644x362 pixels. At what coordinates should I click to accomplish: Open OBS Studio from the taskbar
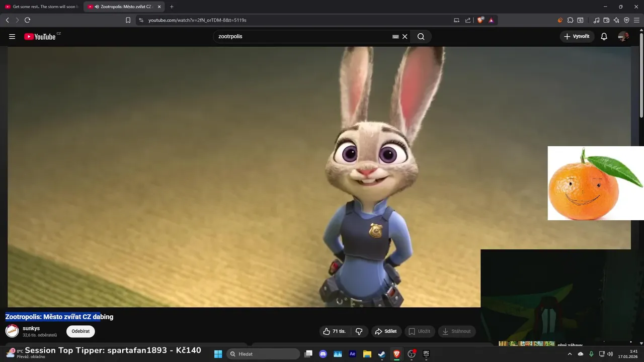coord(412,354)
